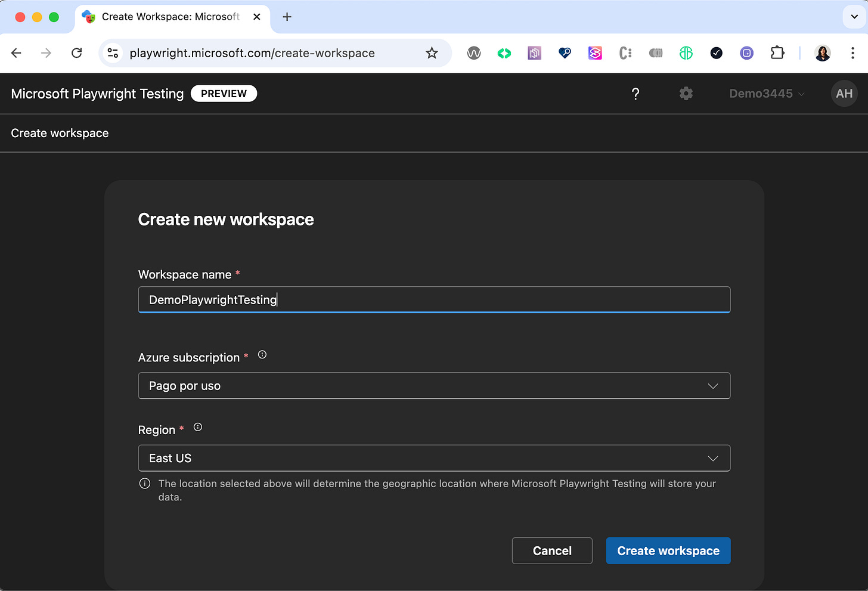Reload the current page
868x591 pixels.
pos(76,53)
